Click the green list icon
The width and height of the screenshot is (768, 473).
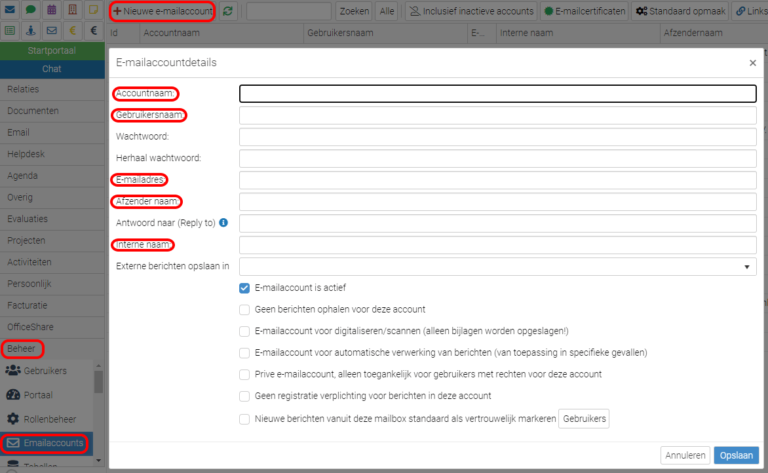(10, 31)
